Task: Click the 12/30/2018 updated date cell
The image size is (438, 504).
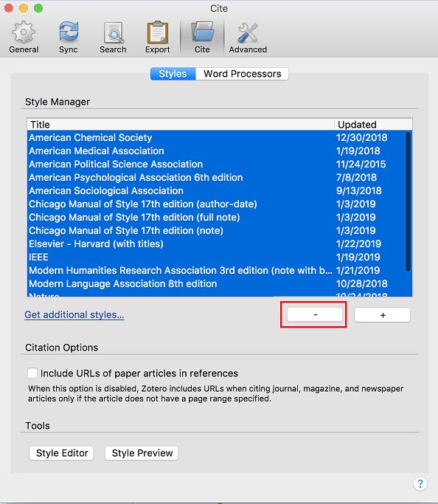Action: point(361,137)
